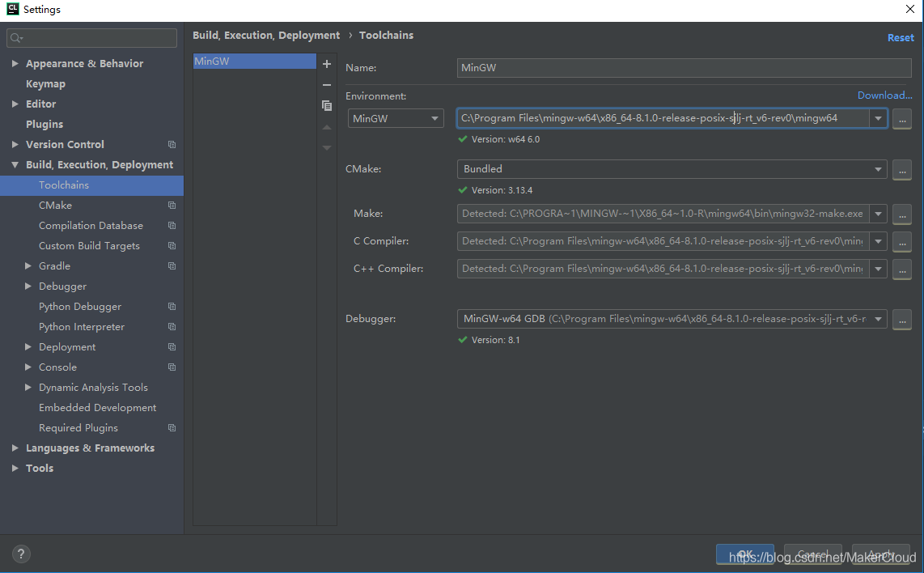Open Compilation Database settings

coord(92,225)
